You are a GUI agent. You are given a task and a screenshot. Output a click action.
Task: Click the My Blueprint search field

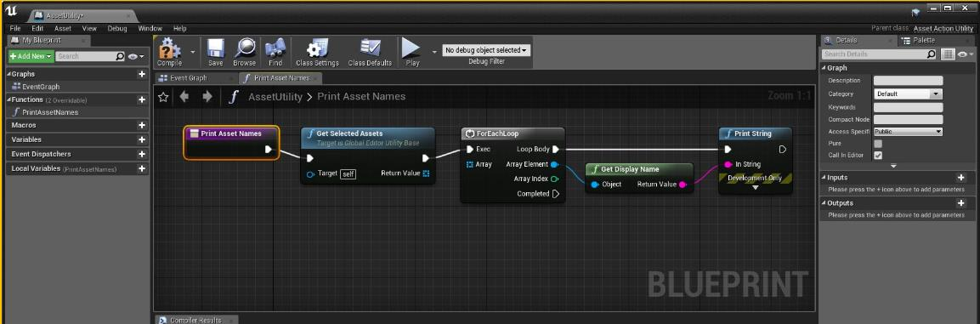[x=90, y=56]
